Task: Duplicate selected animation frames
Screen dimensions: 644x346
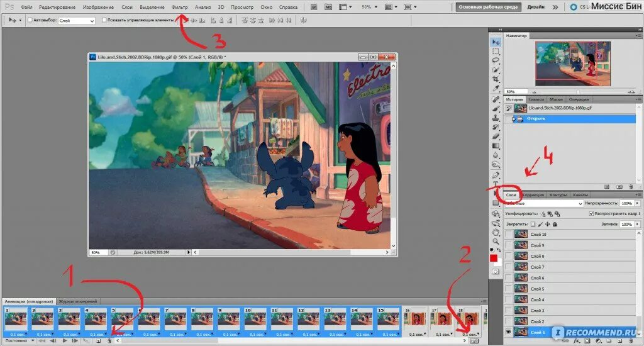Action: [99, 341]
